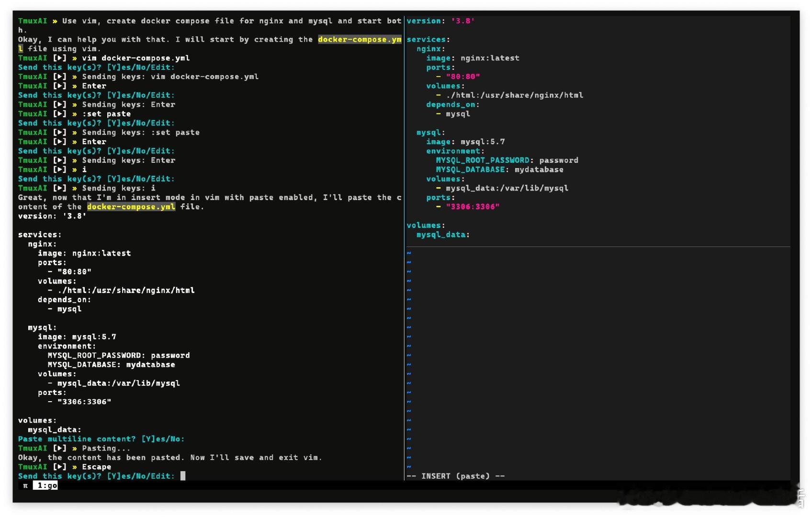Click 'Sending keys: vim docker-compose.yml' line

170,77
